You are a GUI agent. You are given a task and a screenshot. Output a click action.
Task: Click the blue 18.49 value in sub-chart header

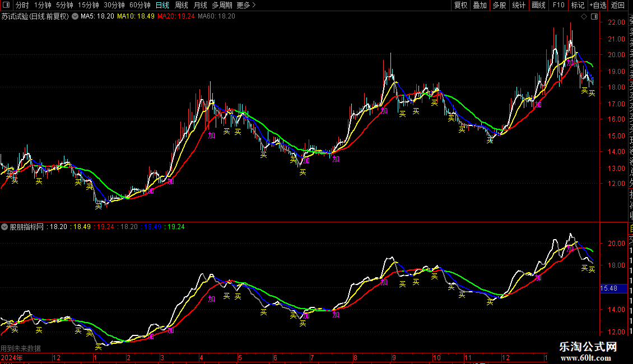(152, 227)
